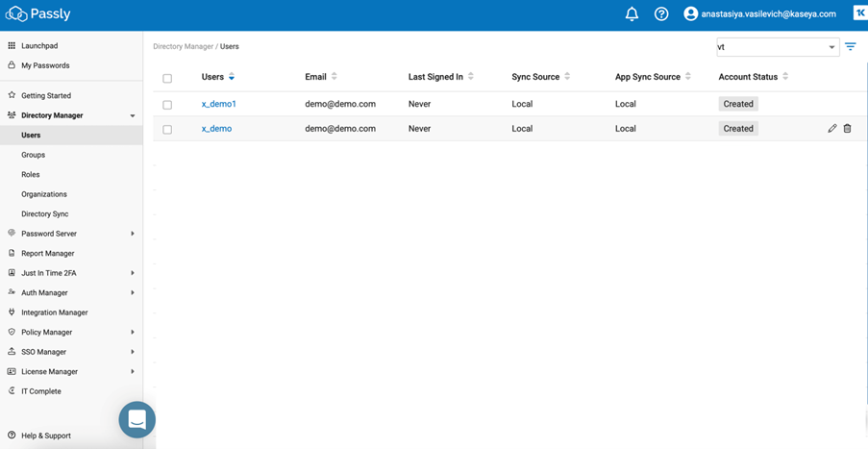Click the Created status badge for x_demo
Viewport: 868px width, 449px height.
(x=738, y=129)
